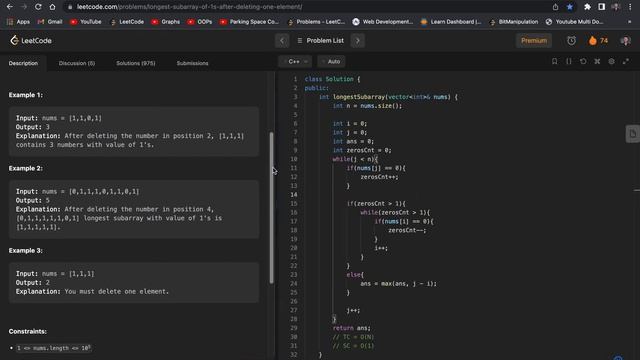Open YouTube bookmark

click(86, 22)
